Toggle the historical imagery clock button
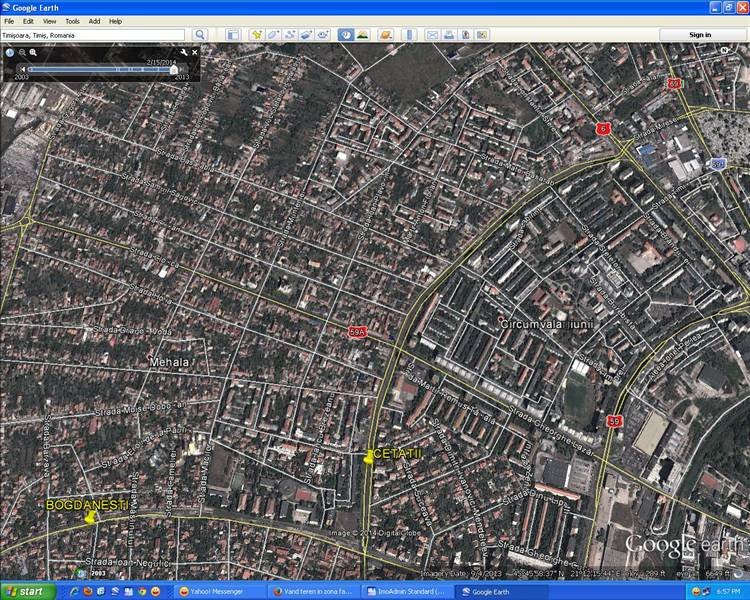 point(345,35)
